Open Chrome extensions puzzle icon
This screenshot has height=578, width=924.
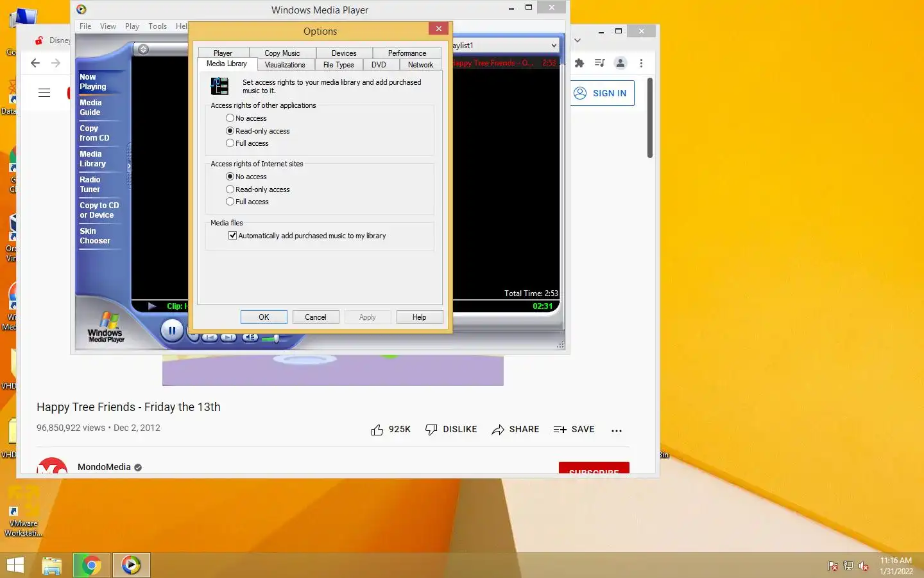click(579, 63)
